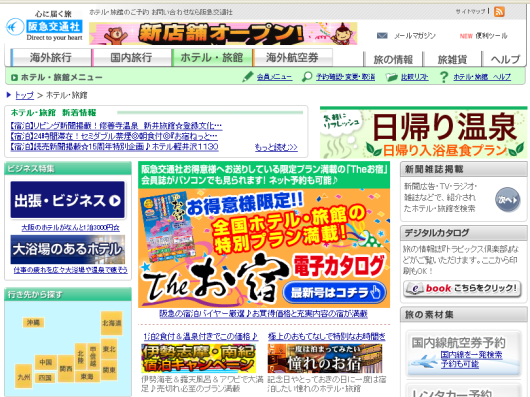The height and width of the screenshot is (397, 530).
Task: Click the folder icon beside 比較リスト
Action: click(x=391, y=77)
